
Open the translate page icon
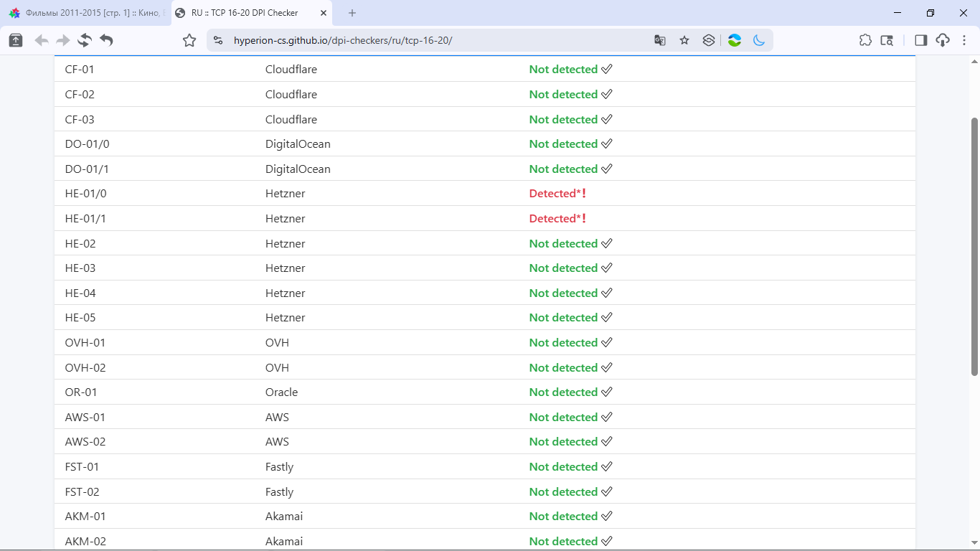(x=660, y=40)
